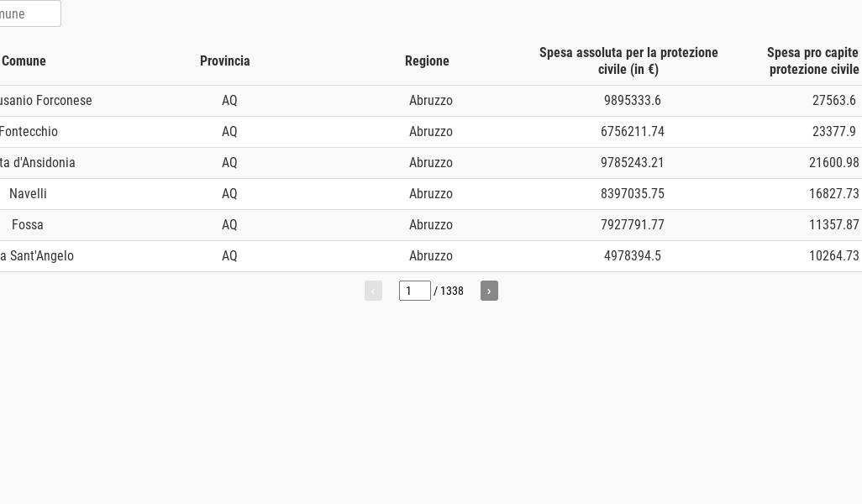Sort table by Comune column header
Viewport: 862px width, 504px height.
(x=24, y=61)
